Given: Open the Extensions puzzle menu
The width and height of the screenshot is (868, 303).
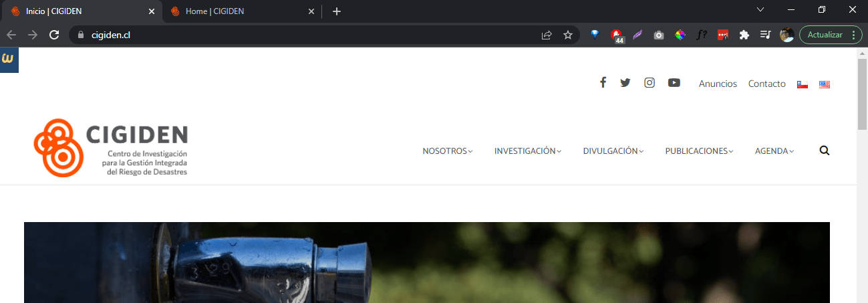Looking at the screenshot, I should click(x=744, y=35).
